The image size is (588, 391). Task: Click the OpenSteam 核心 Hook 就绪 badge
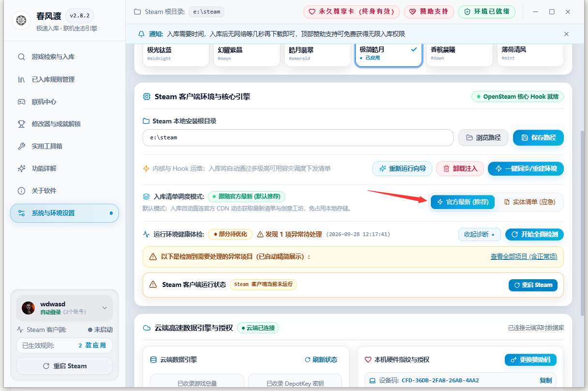pyautogui.click(x=517, y=97)
